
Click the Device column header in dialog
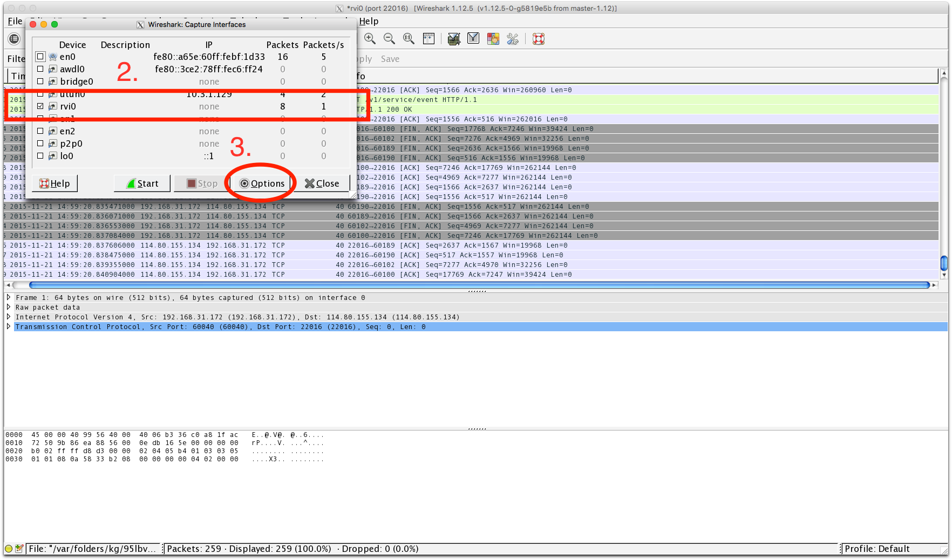[x=72, y=45]
